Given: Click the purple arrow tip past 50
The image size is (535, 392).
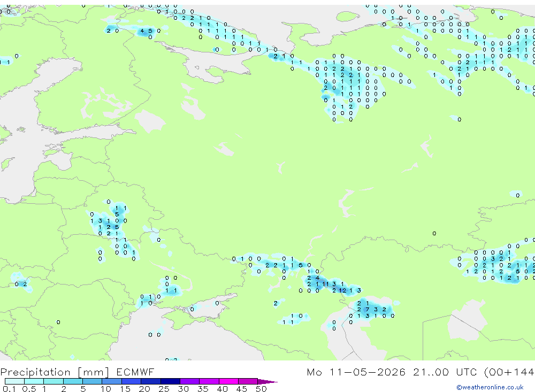Looking at the screenshot, I should [267, 382].
